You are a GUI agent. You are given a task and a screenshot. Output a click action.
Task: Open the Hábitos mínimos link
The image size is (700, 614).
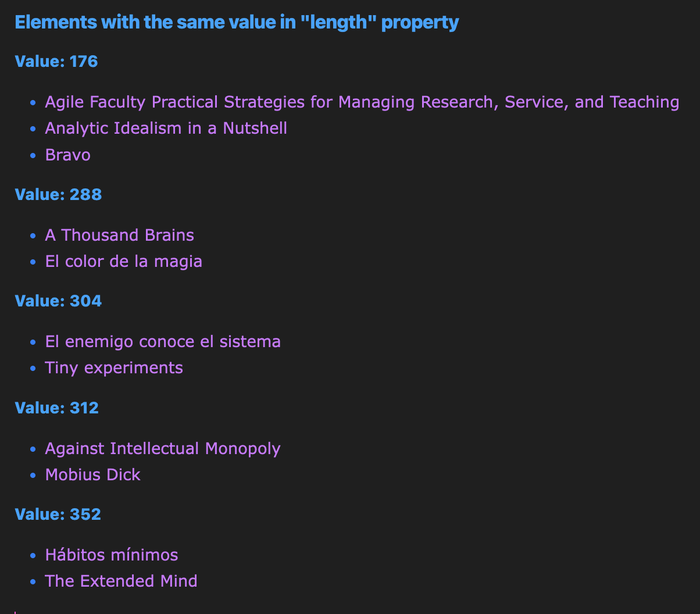(112, 555)
